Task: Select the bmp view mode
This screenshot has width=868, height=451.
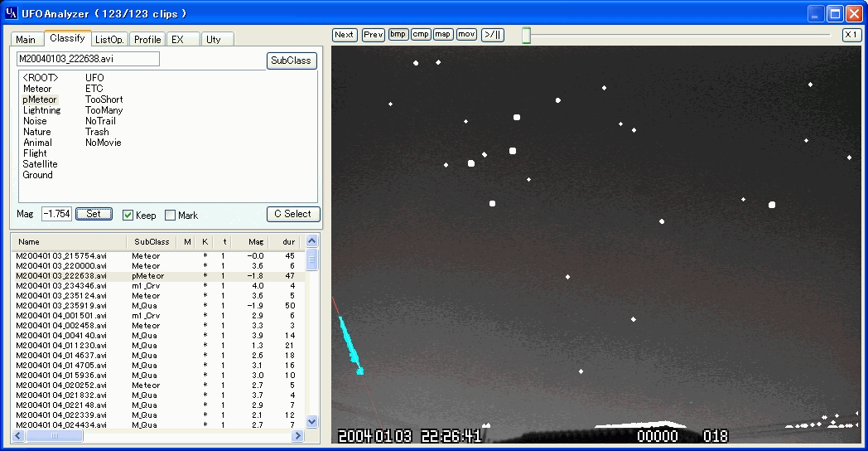Action: click(398, 35)
